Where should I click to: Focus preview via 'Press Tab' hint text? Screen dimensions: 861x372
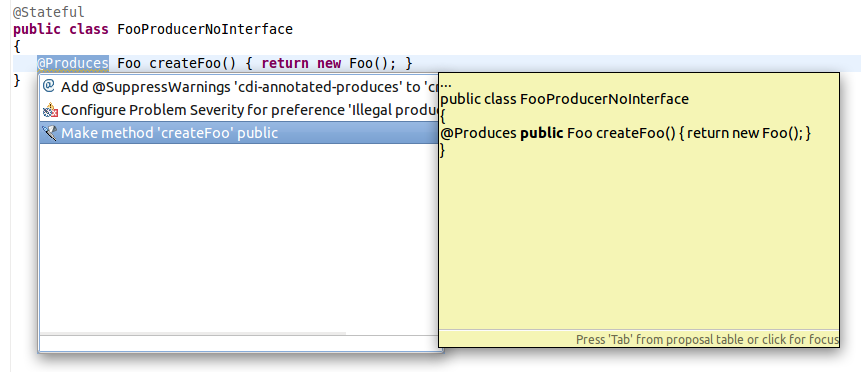coord(707,340)
